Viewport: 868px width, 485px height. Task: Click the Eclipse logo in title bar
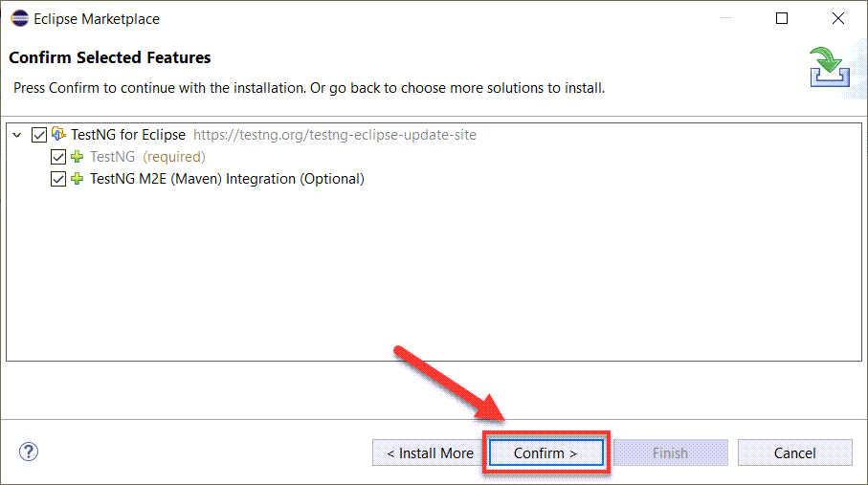coord(19,18)
